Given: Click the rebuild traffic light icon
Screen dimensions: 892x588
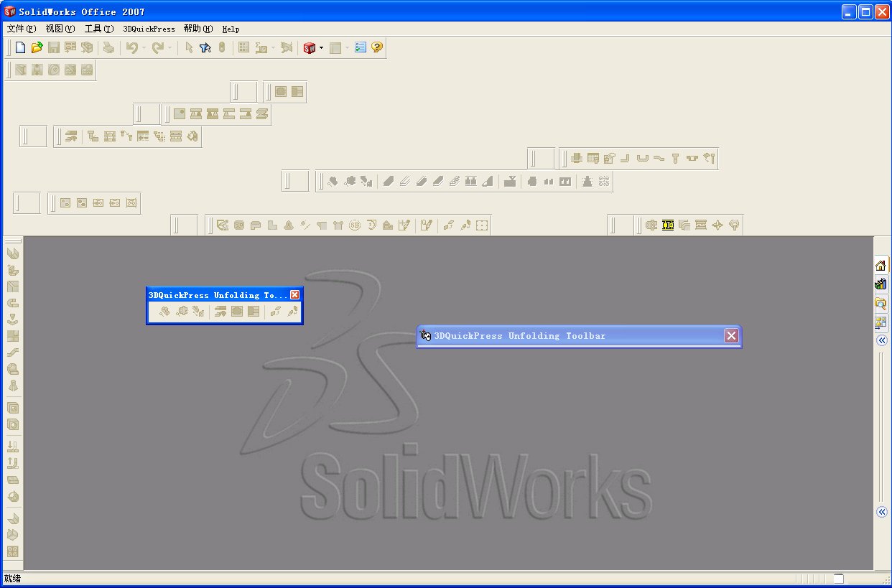Looking at the screenshot, I should (222, 48).
